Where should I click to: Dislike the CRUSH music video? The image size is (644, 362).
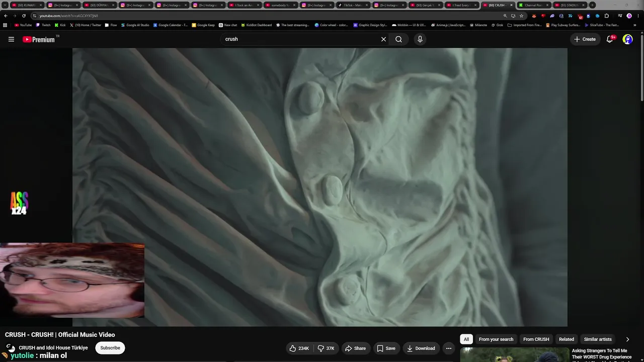tap(326, 348)
